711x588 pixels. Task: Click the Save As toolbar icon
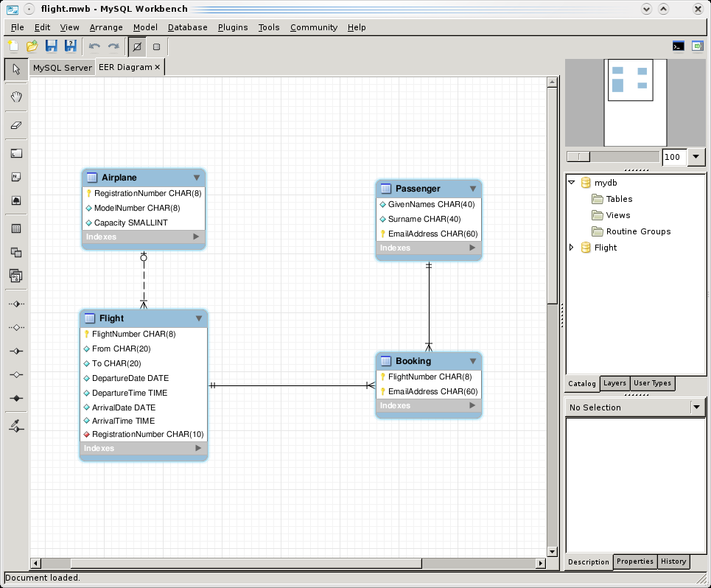(x=71, y=46)
